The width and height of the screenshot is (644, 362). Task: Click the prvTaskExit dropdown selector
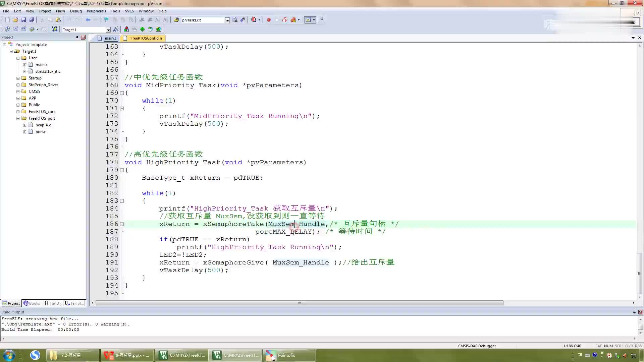coord(228,20)
